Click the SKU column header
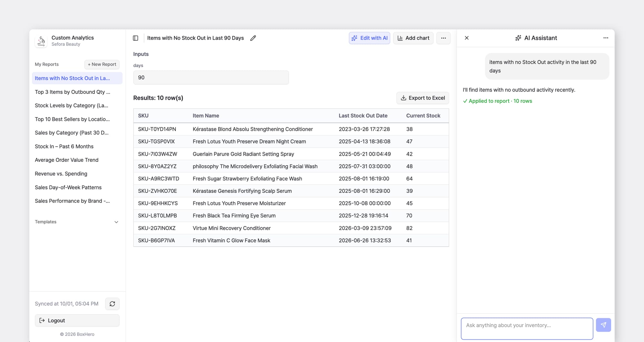The width and height of the screenshot is (644, 342). (143, 116)
